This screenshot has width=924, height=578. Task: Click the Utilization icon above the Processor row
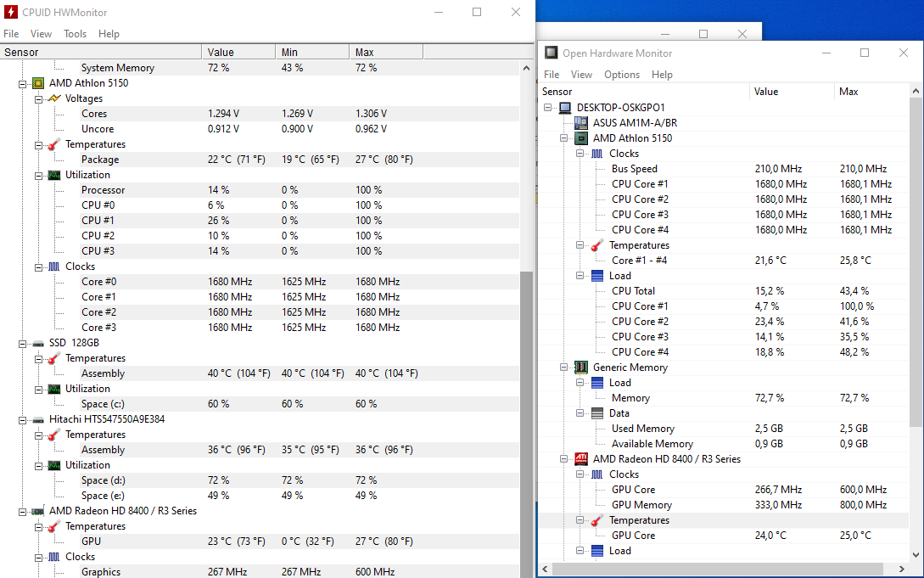click(54, 175)
